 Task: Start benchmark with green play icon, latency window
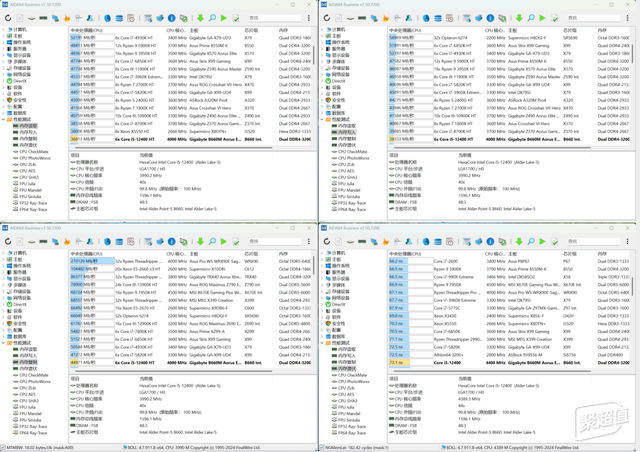(x=542, y=241)
